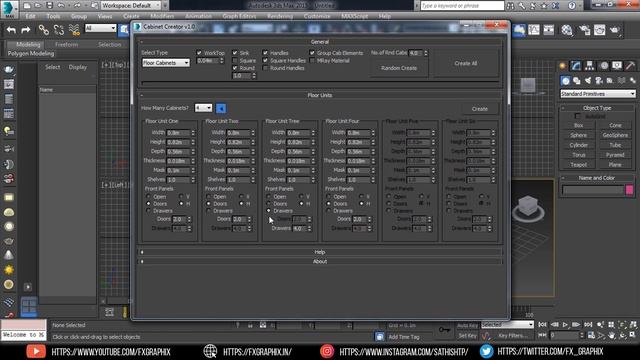Expand the Help rollout

click(x=320, y=252)
